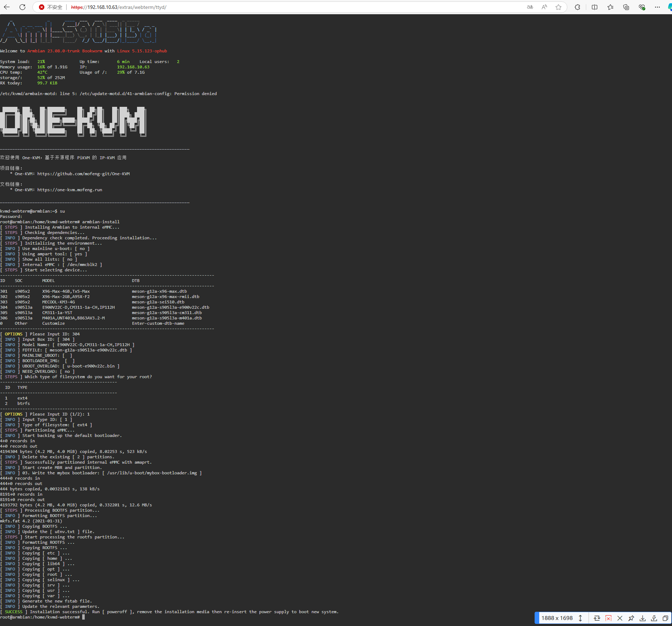Pin the screenshot with the pin icon
The width and height of the screenshot is (672, 626).
(631, 618)
